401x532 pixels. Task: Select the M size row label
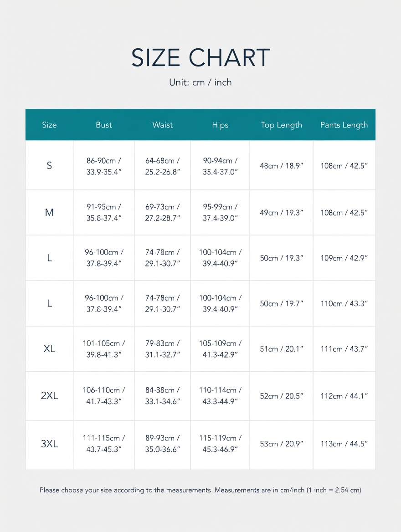coord(49,212)
